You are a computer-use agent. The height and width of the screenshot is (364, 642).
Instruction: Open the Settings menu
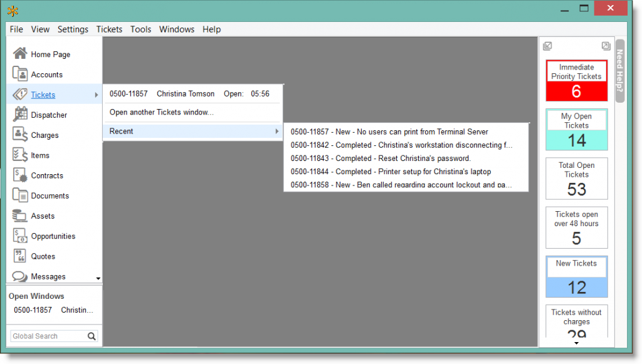click(73, 29)
